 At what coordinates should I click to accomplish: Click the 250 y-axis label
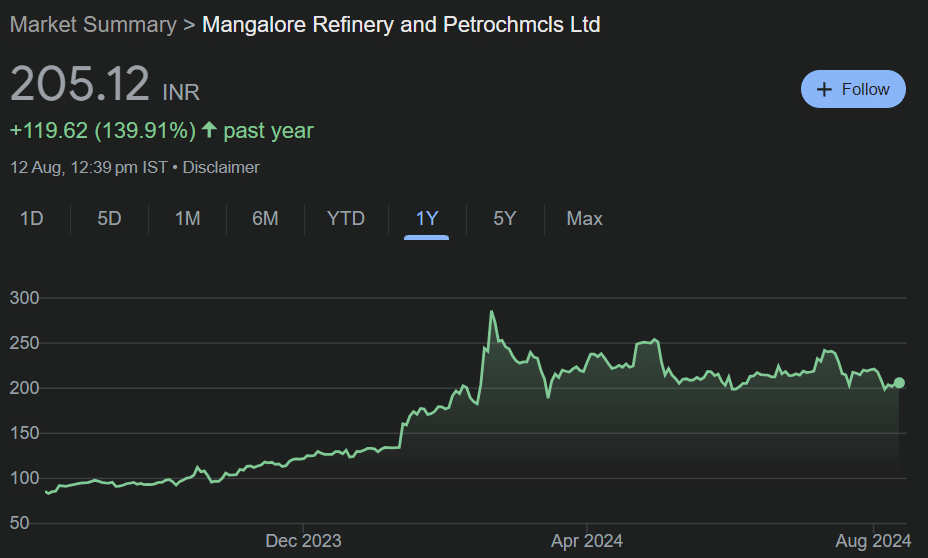(24, 343)
